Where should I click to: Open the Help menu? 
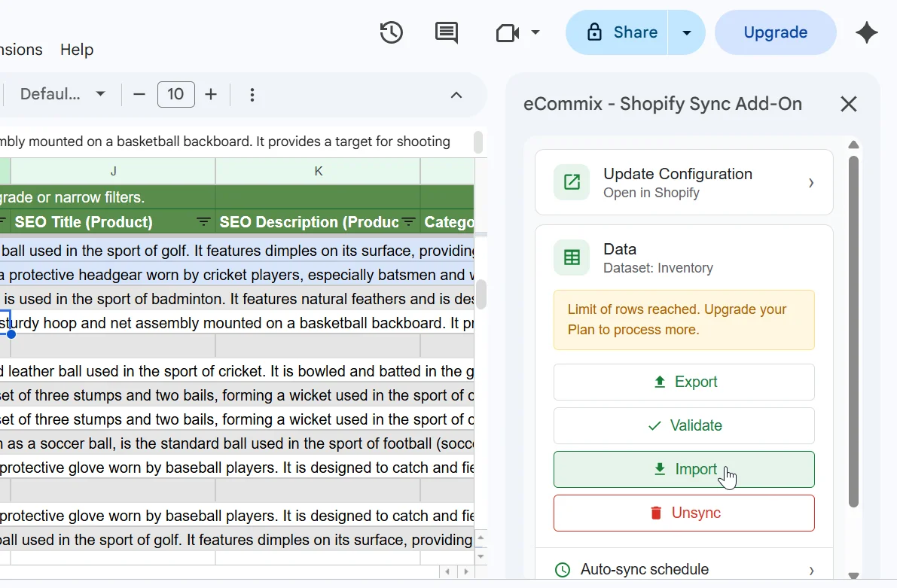pyautogui.click(x=77, y=50)
